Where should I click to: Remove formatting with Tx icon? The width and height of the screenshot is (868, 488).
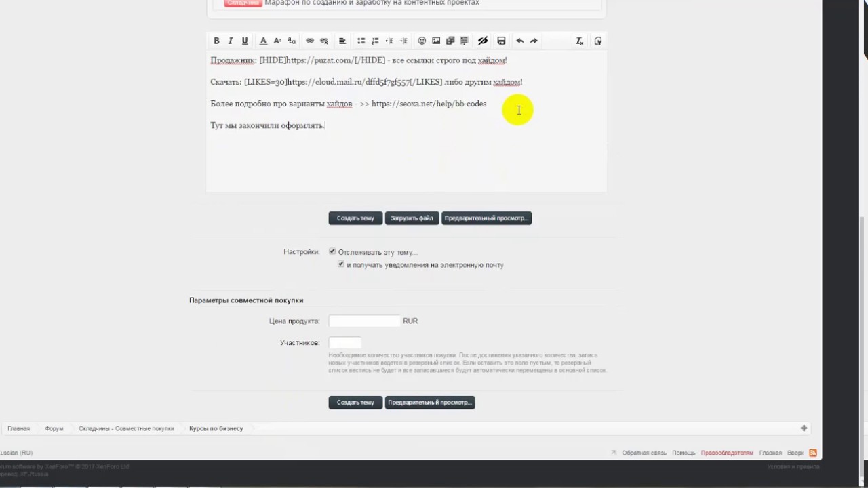point(580,41)
